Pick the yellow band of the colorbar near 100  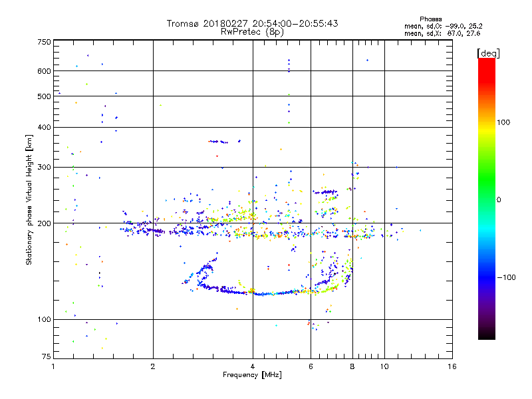[487, 130]
